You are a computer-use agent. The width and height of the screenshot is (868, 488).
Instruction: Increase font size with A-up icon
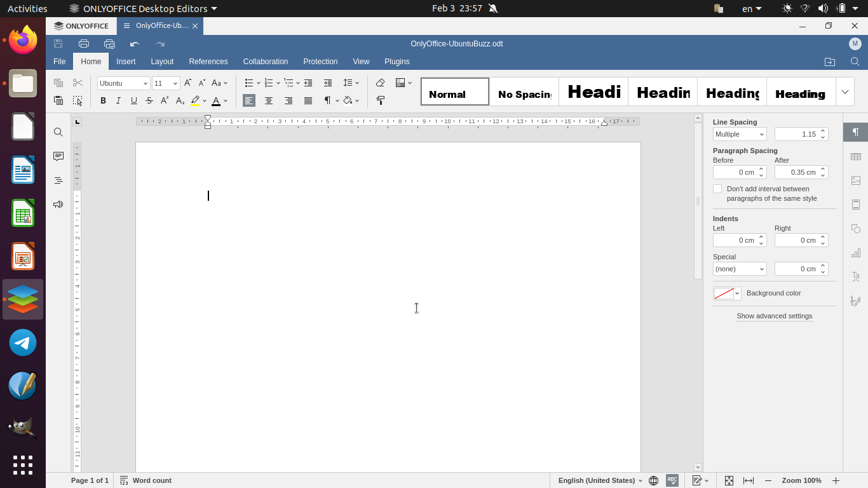[x=187, y=83]
